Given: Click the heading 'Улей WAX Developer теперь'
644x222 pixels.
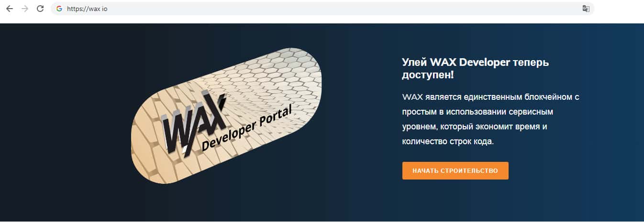Looking at the screenshot, I should [x=476, y=63].
